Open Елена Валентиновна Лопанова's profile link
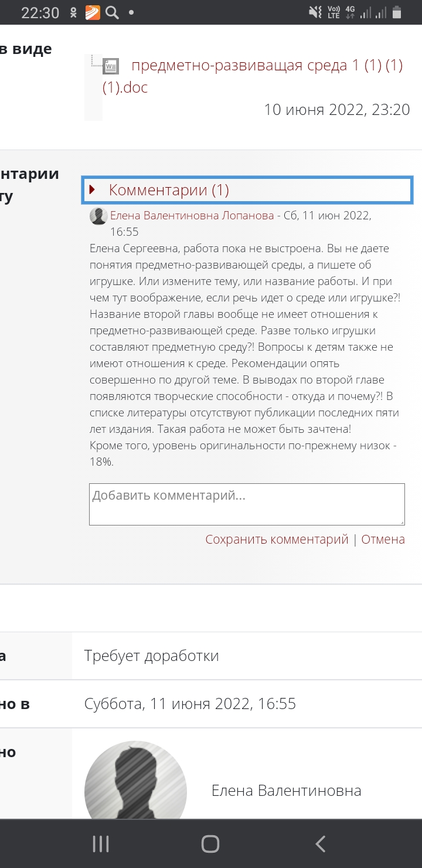The width and height of the screenshot is (422, 868). (192, 215)
